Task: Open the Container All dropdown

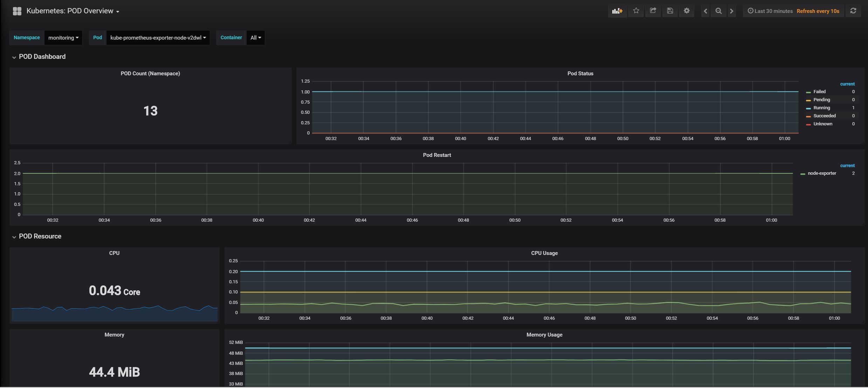Action: (x=256, y=38)
